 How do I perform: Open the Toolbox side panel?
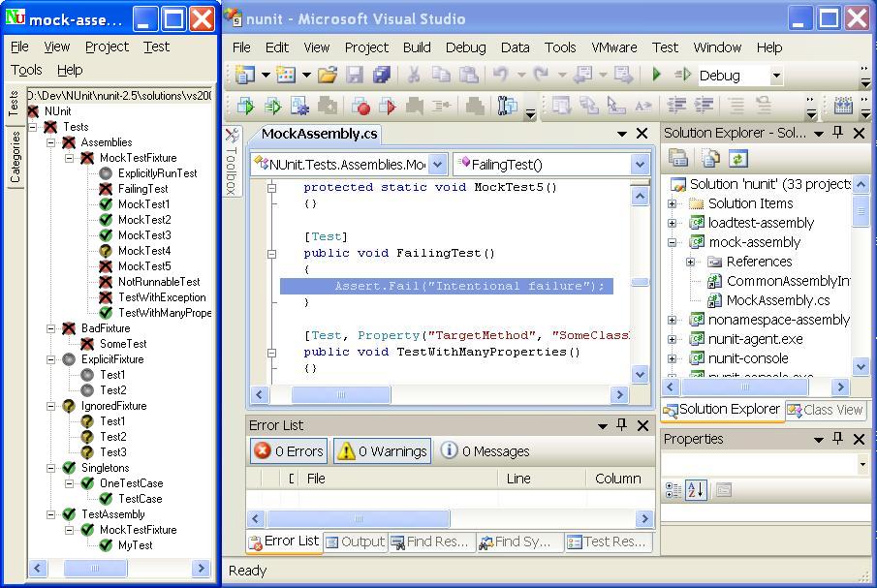(x=232, y=163)
